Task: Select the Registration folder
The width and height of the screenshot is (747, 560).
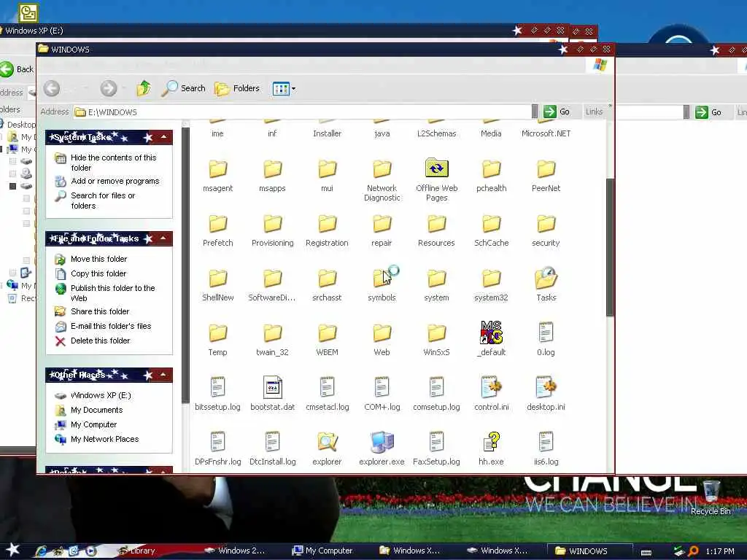Action: [x=327, y=230]
